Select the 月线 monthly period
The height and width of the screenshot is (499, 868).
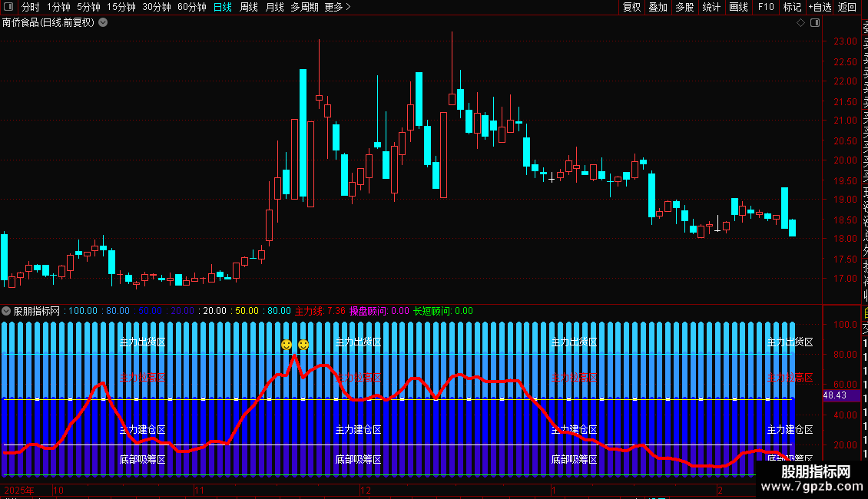click(274, 7)
